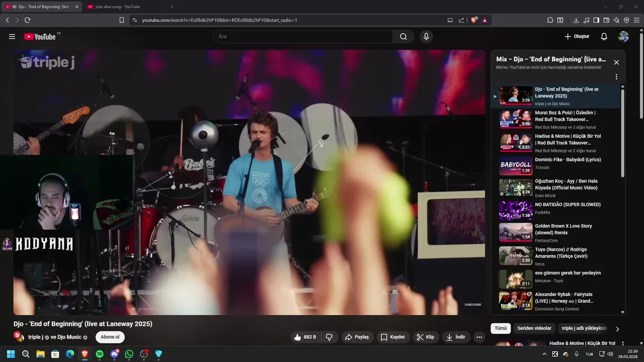Open the account avatar menu
The height and width of the screenshot is (362, 644).
tap(623, 37)
